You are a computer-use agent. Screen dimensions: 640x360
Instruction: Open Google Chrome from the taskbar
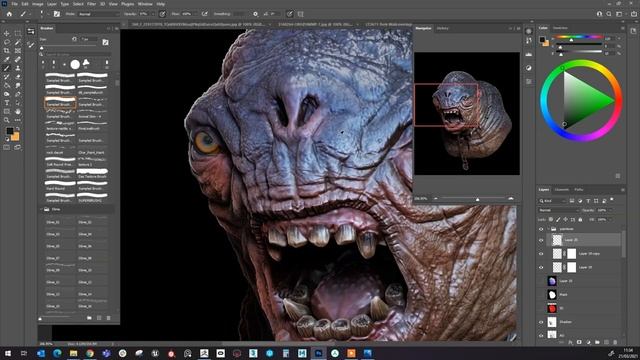(x=90, y=353)
